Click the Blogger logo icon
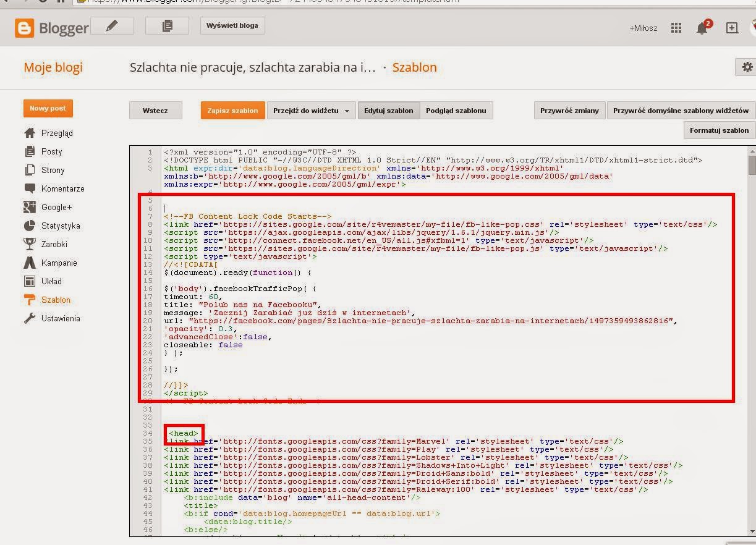The image size is (756, 545). [x=25, y=28]
